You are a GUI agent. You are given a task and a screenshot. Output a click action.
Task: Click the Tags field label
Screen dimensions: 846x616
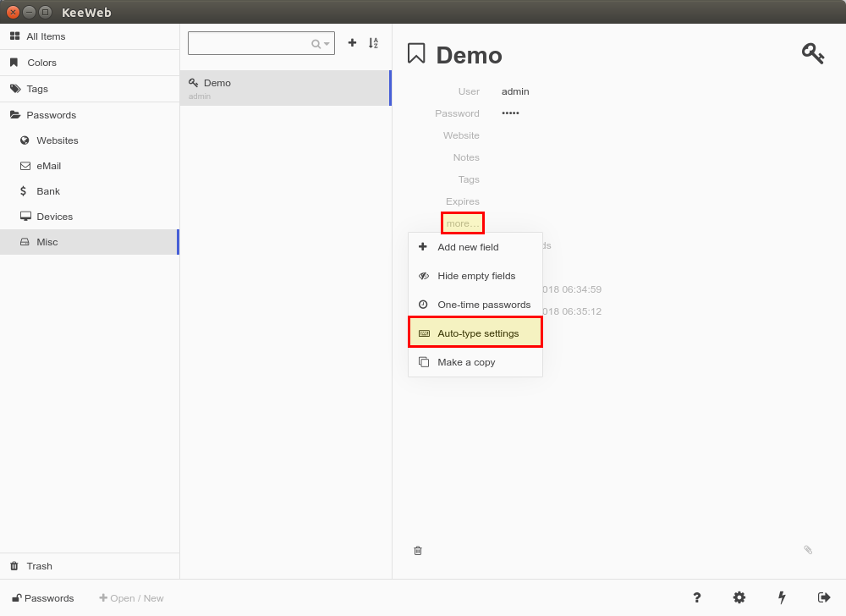469,179
